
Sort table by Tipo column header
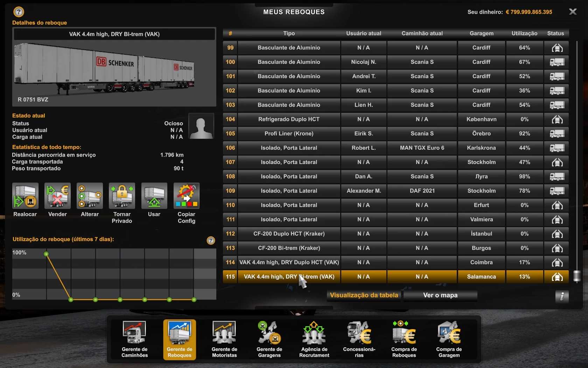tap(289, 33)
